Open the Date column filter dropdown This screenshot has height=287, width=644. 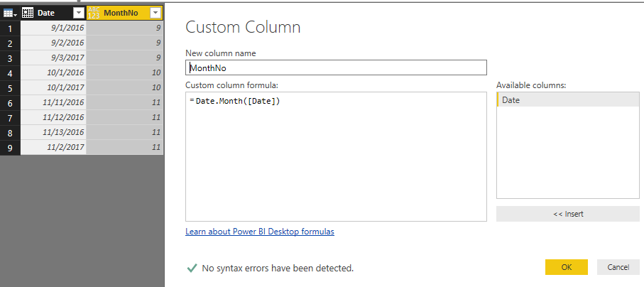point(78,13)
